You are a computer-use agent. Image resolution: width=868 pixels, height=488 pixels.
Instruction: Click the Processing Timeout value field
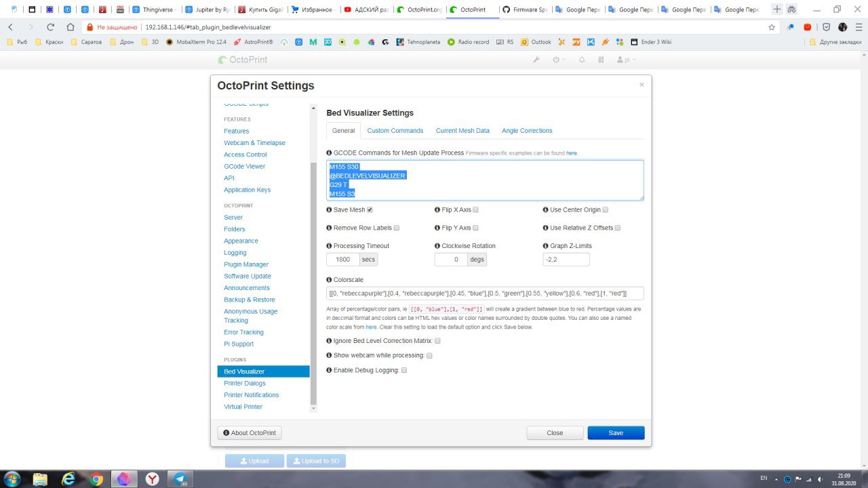click(x=342, y=260)
